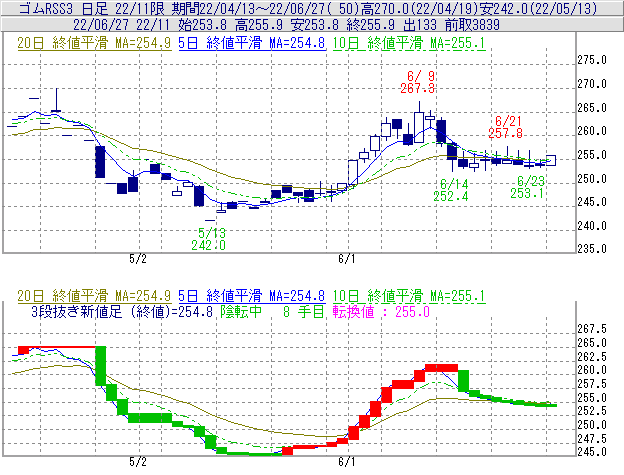The height and width of the screenshot is (475, 624).
Task: Click the red 6/9 267.3 peak annotation
Action: (x=417, y=82)
